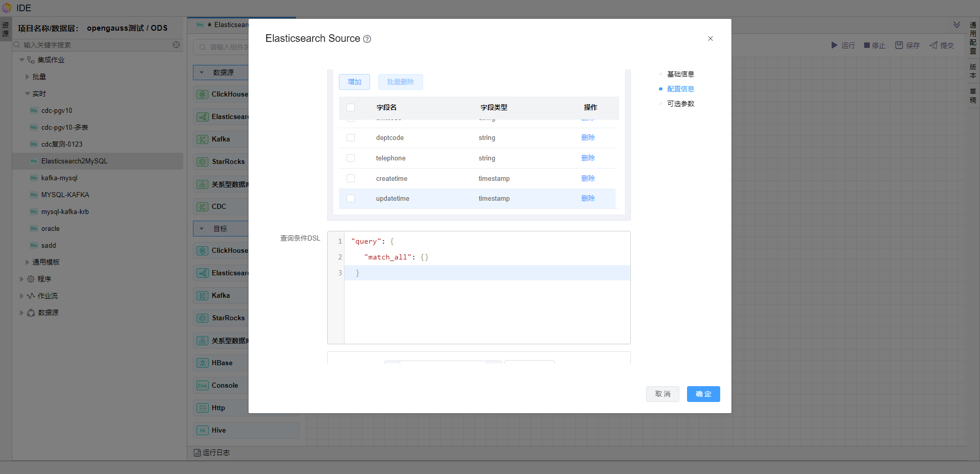This screenshot has width=980, height=474.
Task: Toggle the select-all header checkbox
Action: pos(351,108)
